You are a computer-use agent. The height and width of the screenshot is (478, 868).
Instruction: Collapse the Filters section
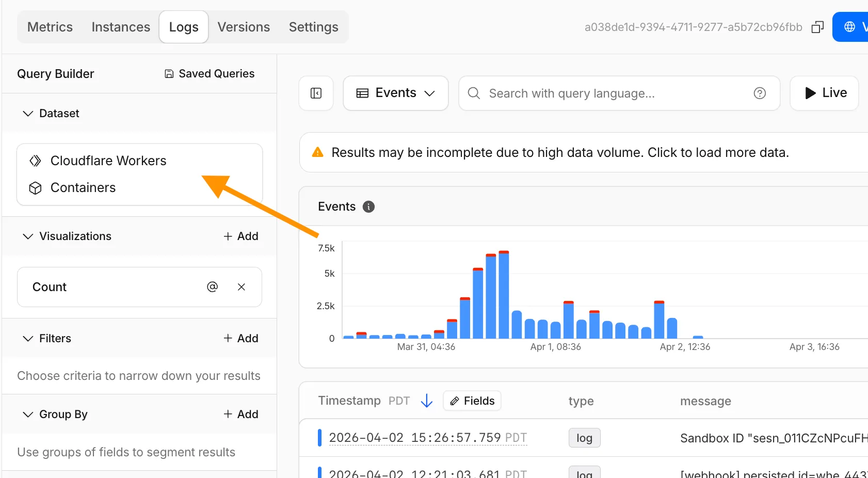(28, 339)
